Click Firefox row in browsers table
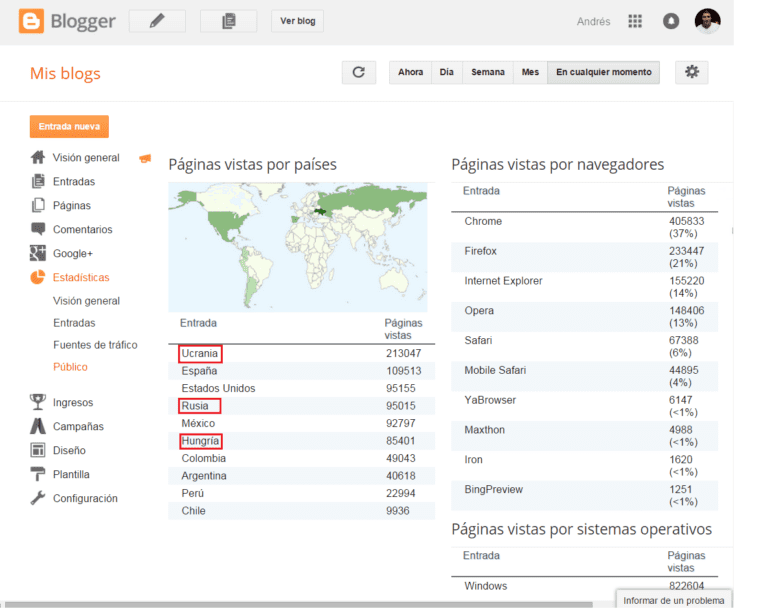This screenshot has height=609, width=768. (x=585, y=257)
